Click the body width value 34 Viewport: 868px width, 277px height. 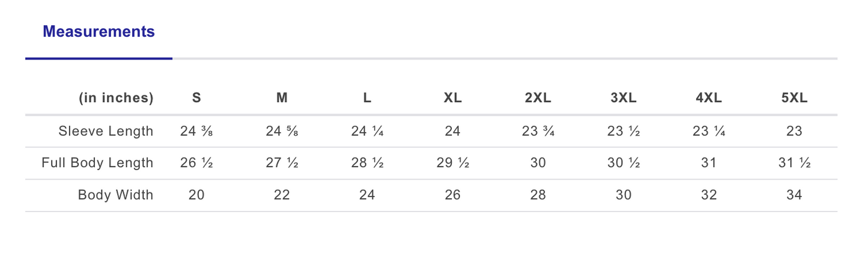point(794,195)
